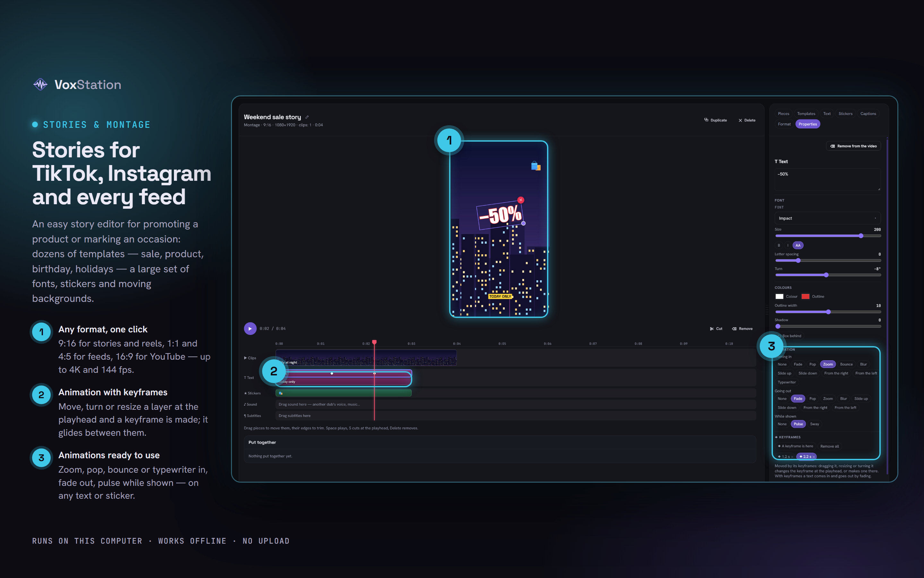Open the Stickers tab
Viewport: 924px width, 578px height.
[x=845, y=114]
